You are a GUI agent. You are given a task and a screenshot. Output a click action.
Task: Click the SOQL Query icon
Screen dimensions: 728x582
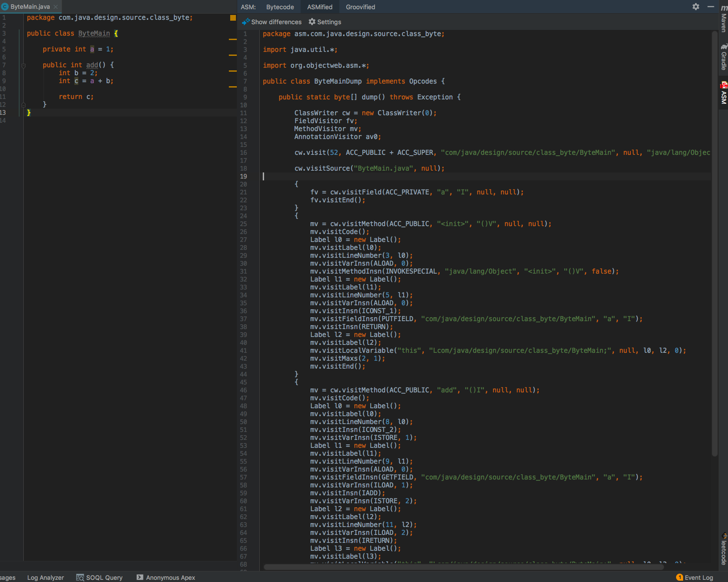point(80,577)
